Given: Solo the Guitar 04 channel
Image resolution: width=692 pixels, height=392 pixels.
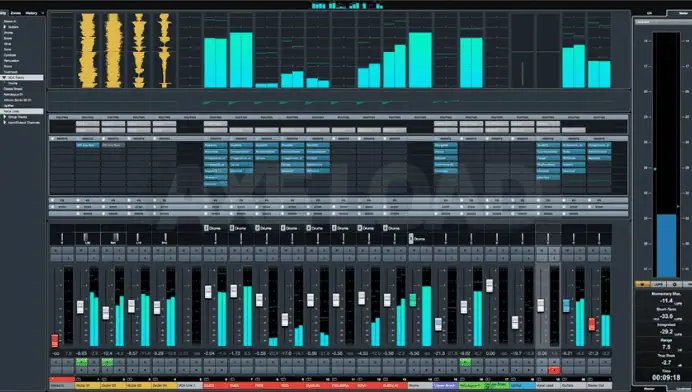Looking at the screenshot, I should point(170,250).
